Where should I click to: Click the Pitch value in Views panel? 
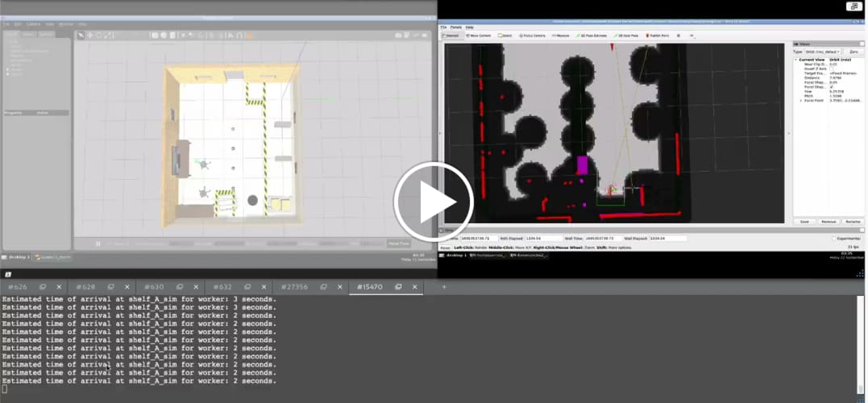pyautogui.click(x=835, y=96)
